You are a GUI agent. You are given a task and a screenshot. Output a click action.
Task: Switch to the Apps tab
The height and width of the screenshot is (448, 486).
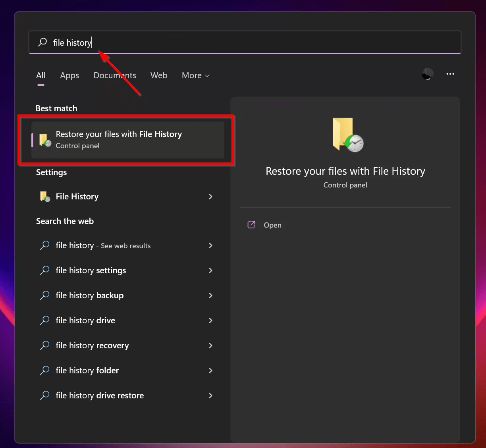click(x=69, y=75)
